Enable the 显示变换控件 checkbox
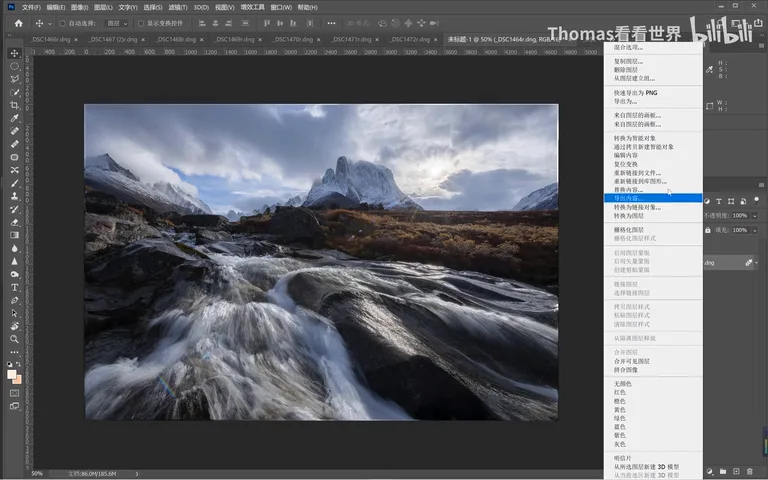Image resolution: width=768 pixels, height=480 pixels. click(x=141, y=23)
